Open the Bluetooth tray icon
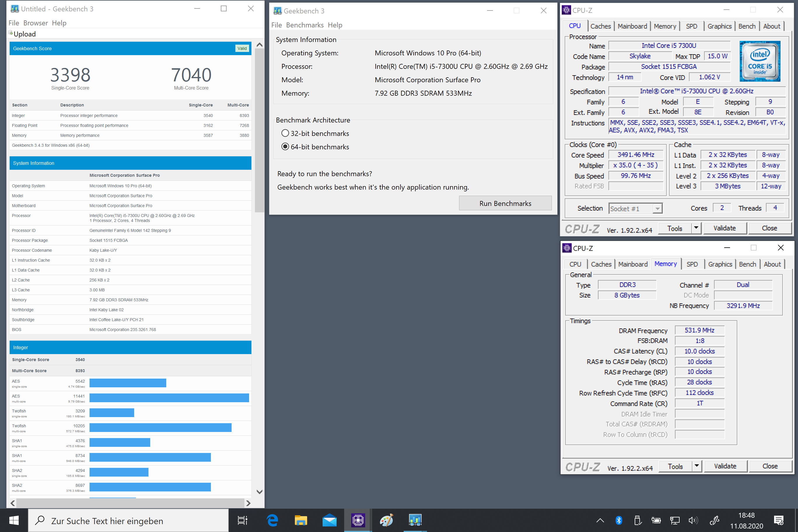This screenshot has width=798, height=532. [619, 520]
